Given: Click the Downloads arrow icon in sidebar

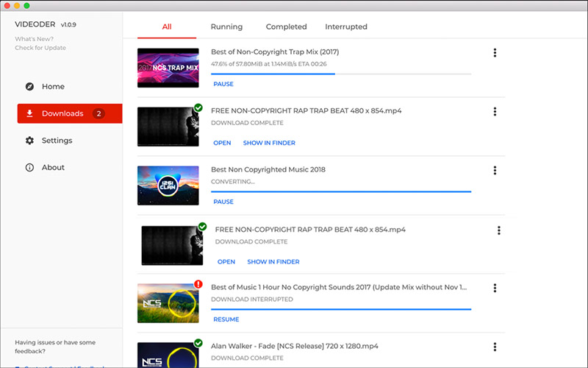Looking at the screenshot, I should coord(29,113).
